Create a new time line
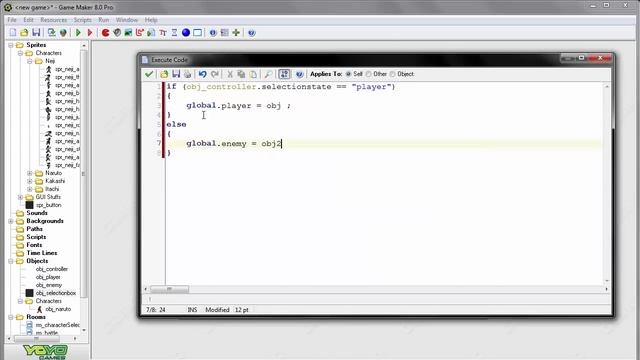Viewport: 640px width, 360px height. point(174,33)
